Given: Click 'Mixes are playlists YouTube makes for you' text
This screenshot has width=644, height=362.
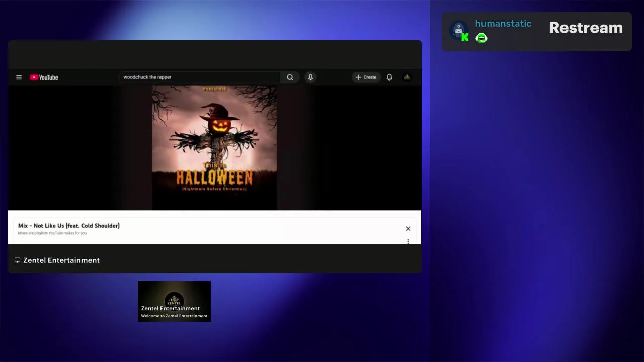Looking at the screenshot, I should click(x=52, y=233).
